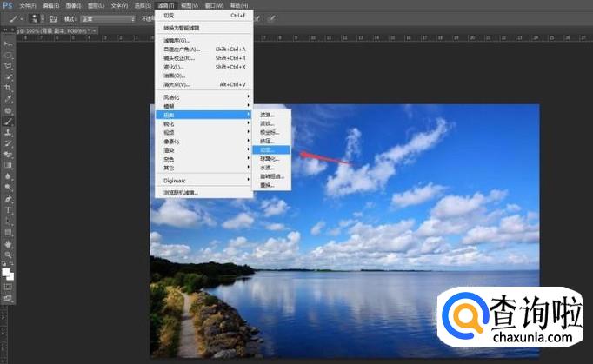Expand the 杂色 submenu
The width and height of the screenshot is (593, 364).
coord(203,159)
